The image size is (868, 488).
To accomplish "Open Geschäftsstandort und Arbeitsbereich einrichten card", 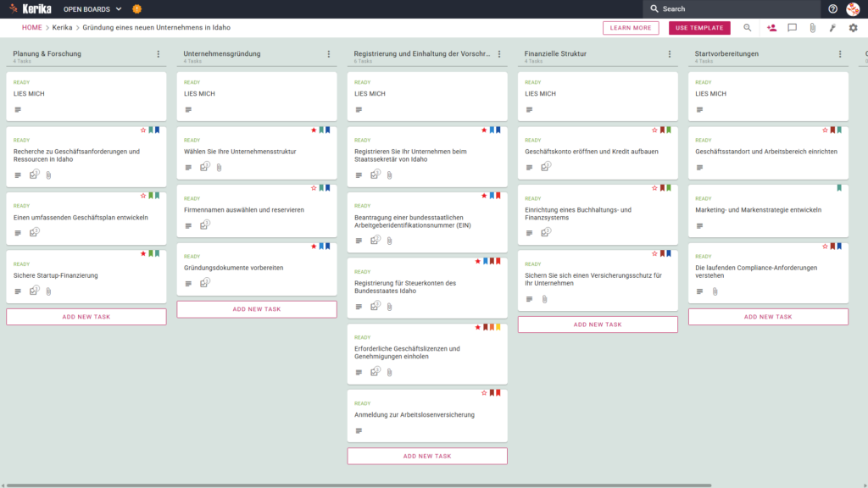I will tap(768, 153).
